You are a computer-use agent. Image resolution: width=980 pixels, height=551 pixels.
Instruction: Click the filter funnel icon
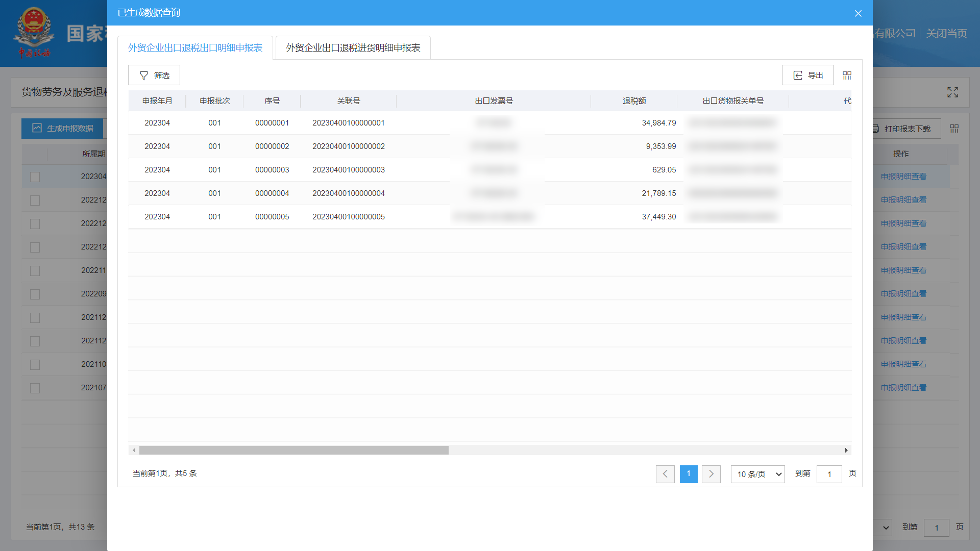tap(144, 76)
